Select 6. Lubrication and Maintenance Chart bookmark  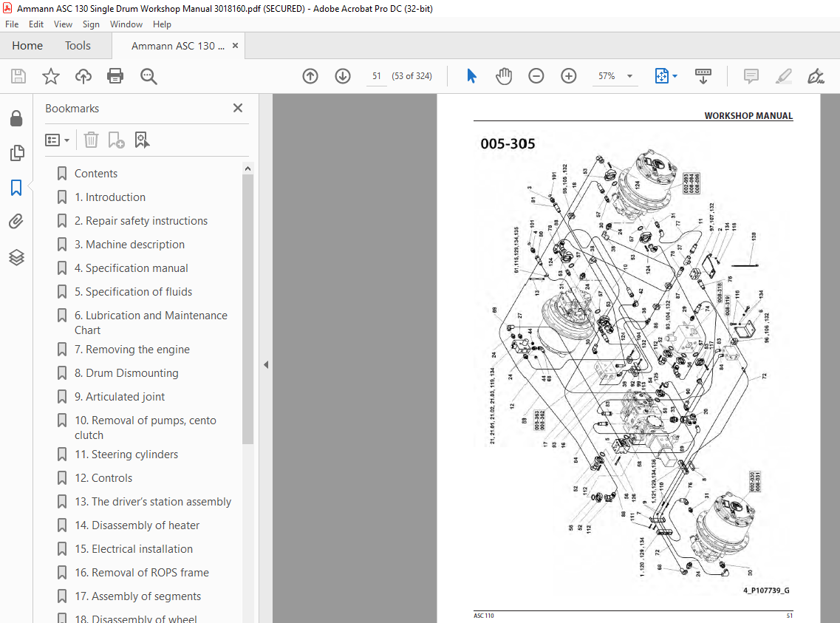pyautogui.click(x=151, y=322)
